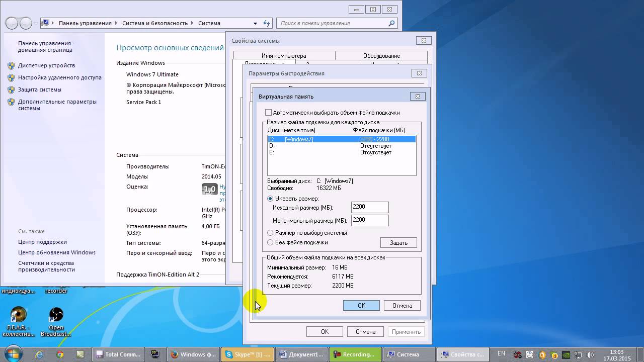Select drive E: row in list
Image resolution: width=644 pixels, height=362 pixels.
coord(342,152)
